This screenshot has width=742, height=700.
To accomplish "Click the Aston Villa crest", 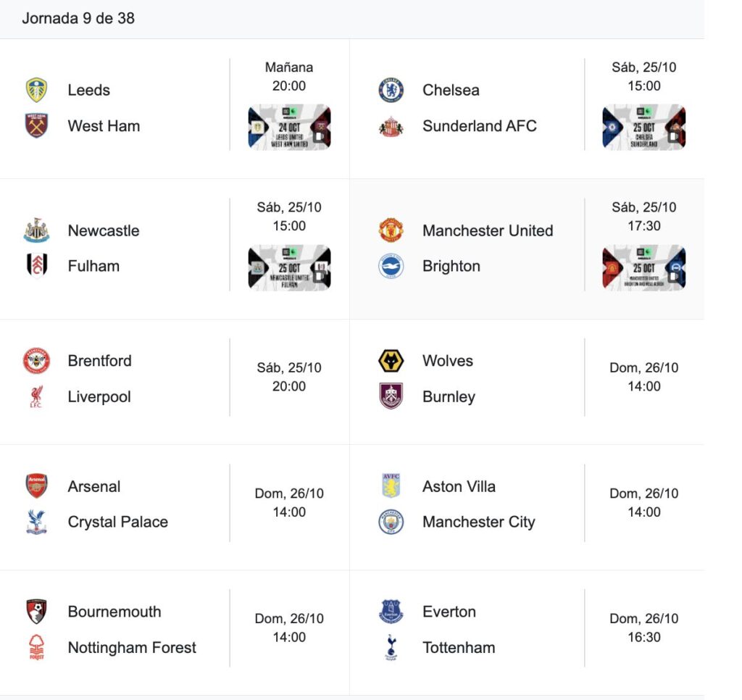I will click(391, 486).
